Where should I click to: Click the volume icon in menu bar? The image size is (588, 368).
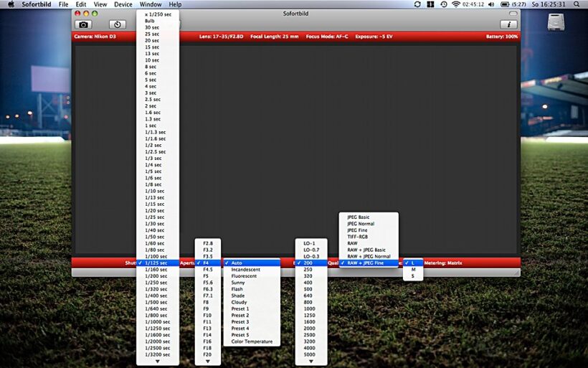(x=490, y=4)
